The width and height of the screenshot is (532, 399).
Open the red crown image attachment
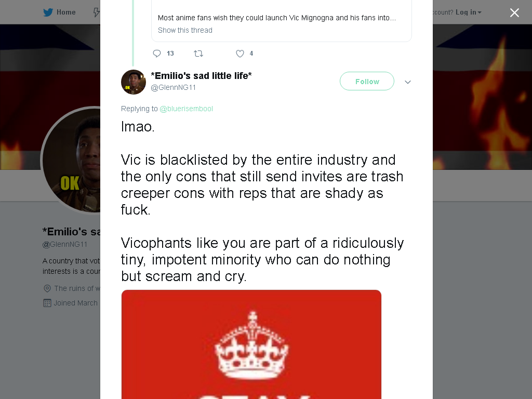[251, 344]
